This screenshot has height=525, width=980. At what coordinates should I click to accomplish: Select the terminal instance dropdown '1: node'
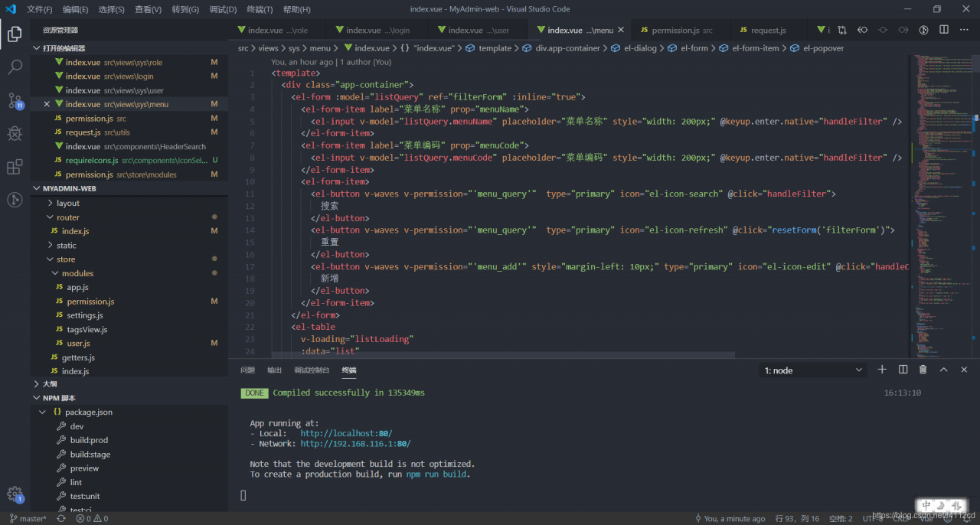click(813, 370)
